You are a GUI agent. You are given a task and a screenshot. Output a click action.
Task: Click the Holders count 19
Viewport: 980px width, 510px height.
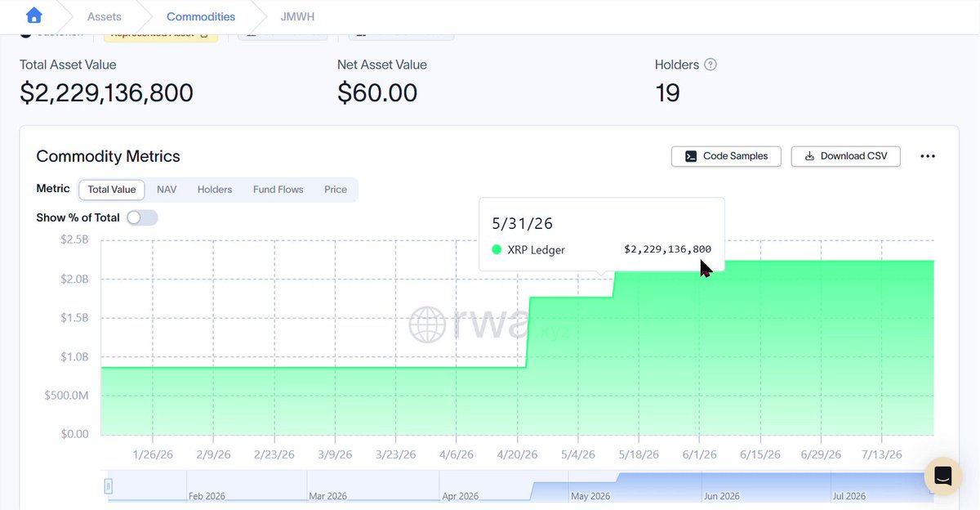pyautogui.click(x=667, y=93)
